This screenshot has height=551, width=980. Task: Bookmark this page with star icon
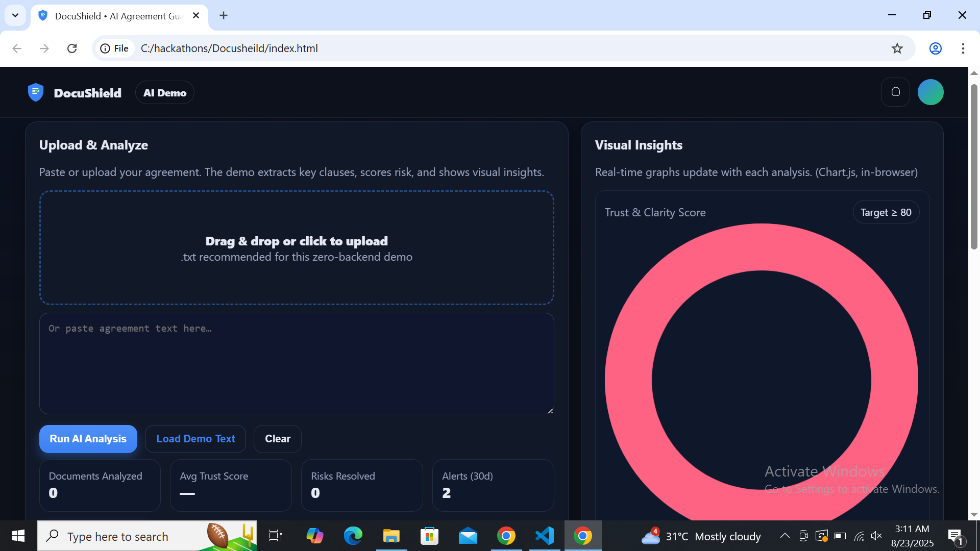897,48
